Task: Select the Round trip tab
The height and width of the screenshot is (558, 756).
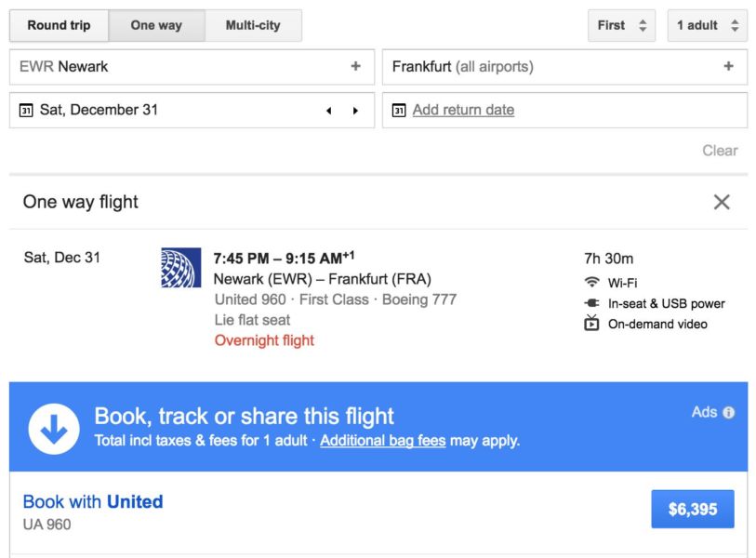Action: coord(59,25)
